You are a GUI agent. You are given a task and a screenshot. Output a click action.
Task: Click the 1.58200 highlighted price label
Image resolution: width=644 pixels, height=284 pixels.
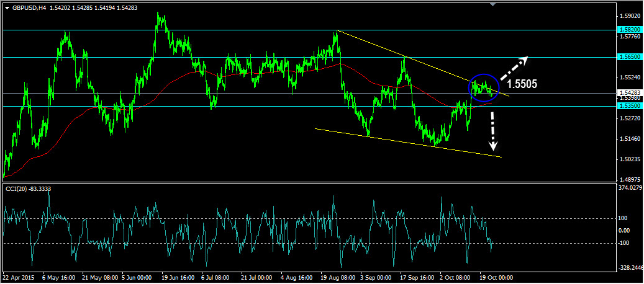point(630,30)
